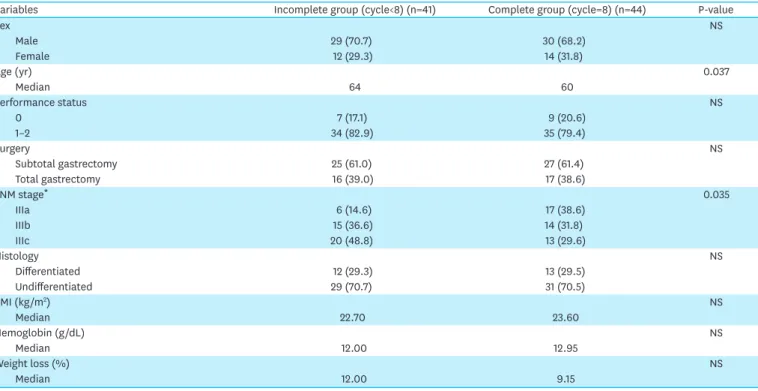Click the value '7 (17.1)'
The height and width of the screenshot is (391, 758).
click(x=352, y=118)
